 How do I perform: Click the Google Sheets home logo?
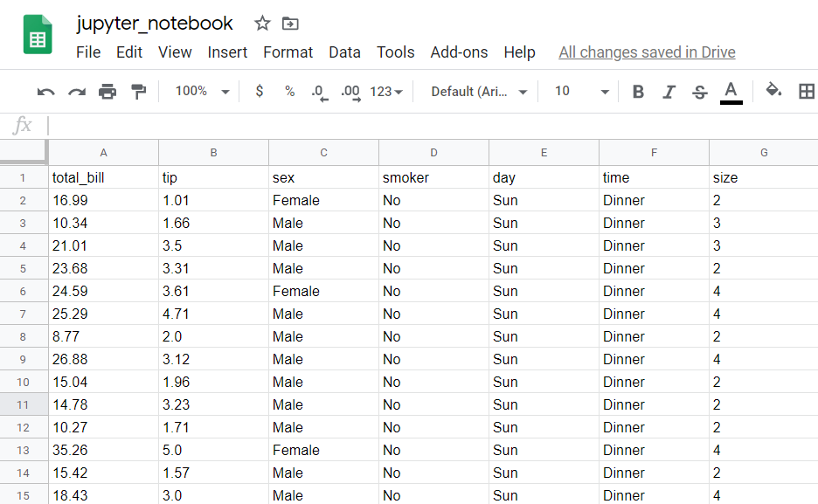[x=38, y=35]
